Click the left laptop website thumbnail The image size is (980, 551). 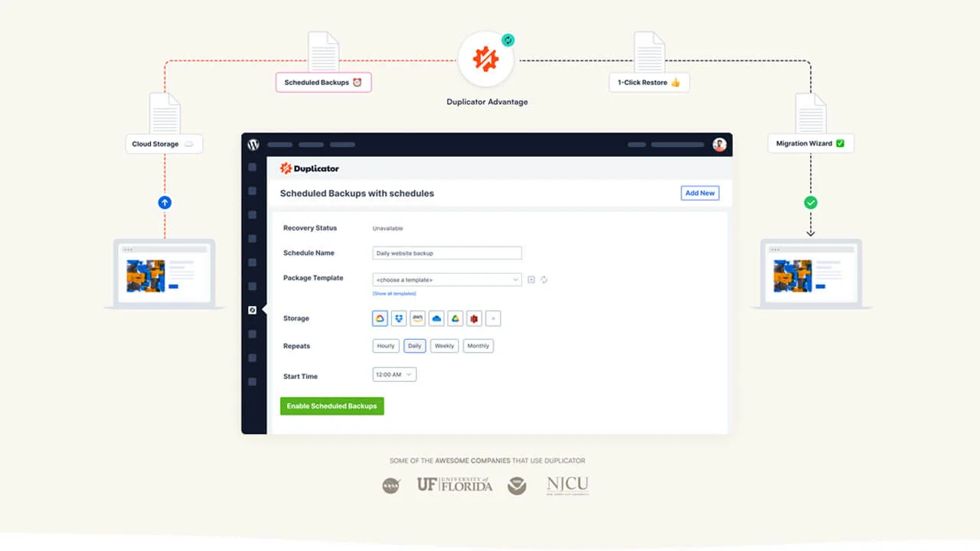pos(145,275)
